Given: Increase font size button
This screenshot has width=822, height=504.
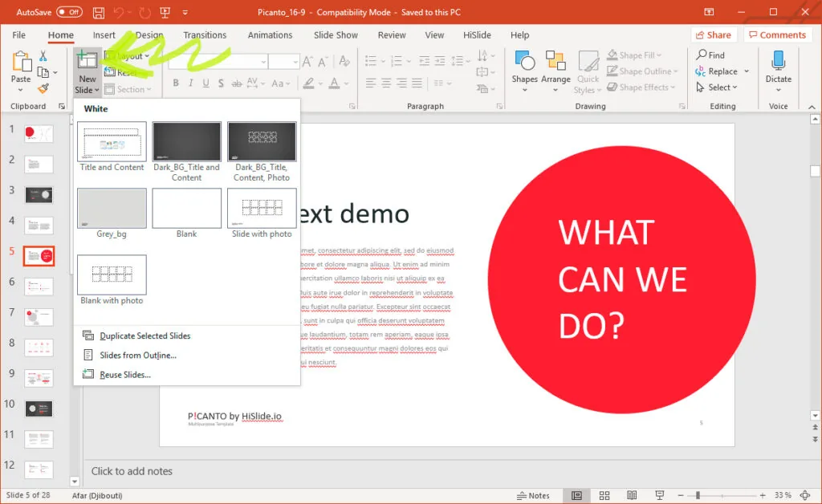Looking at the screenshot, I should click(x=307, y=62).
